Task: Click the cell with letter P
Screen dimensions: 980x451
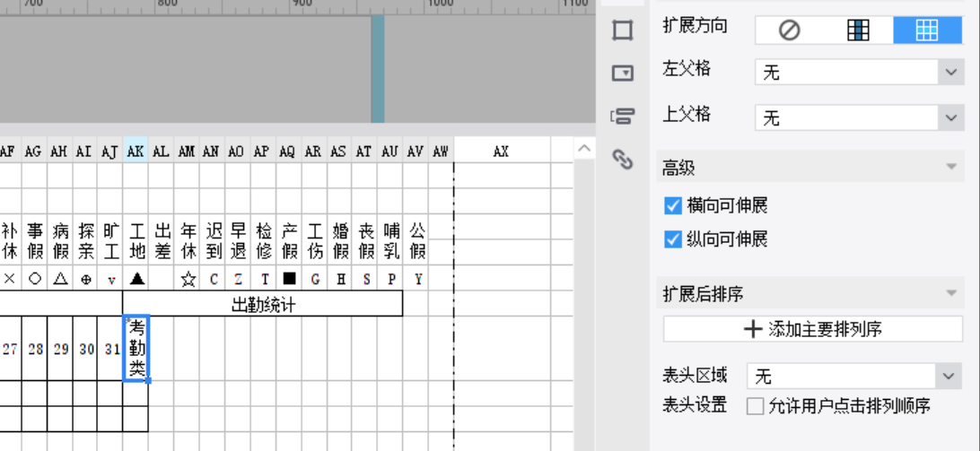Action: [390, 280]
